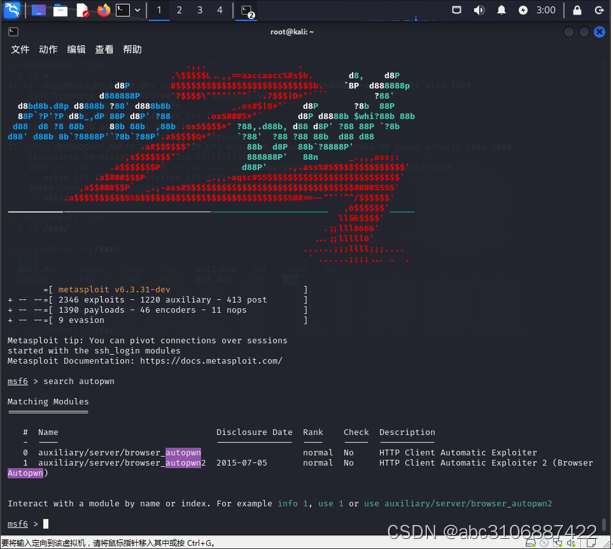Click the 'Check' column header

click(356, 432)
